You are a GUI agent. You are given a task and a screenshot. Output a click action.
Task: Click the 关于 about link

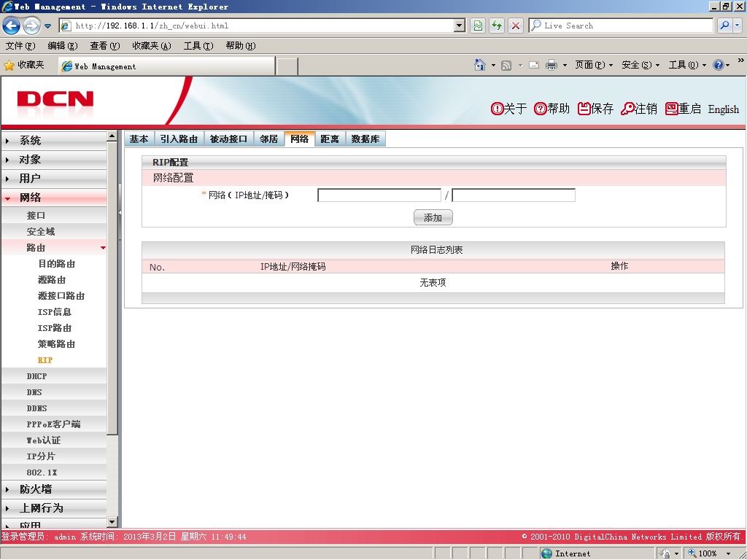(508, 109)
